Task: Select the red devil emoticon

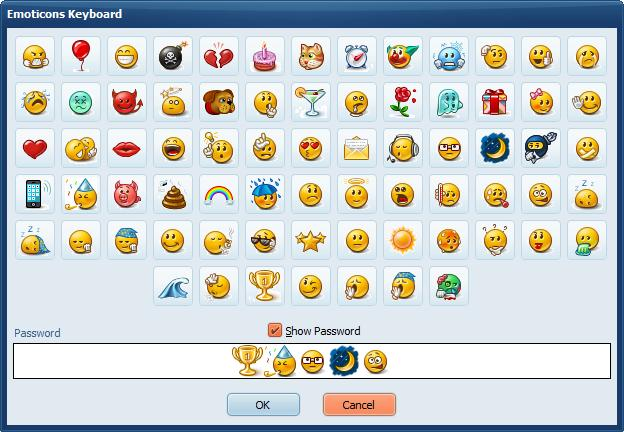Action: [127, 102]
